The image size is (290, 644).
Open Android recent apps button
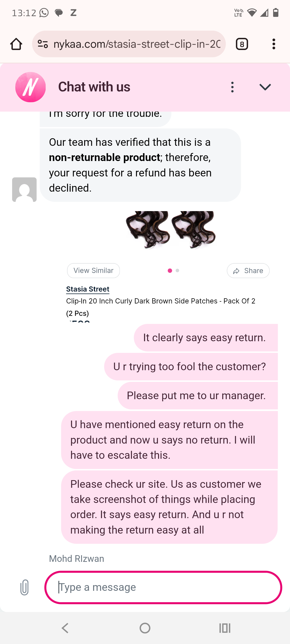224,628
